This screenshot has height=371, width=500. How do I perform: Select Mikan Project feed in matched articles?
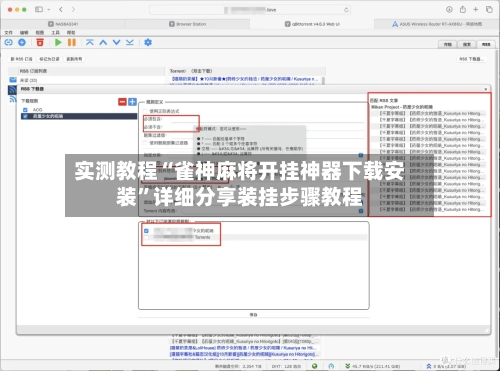pyautogui.click(x=402, y=107)
